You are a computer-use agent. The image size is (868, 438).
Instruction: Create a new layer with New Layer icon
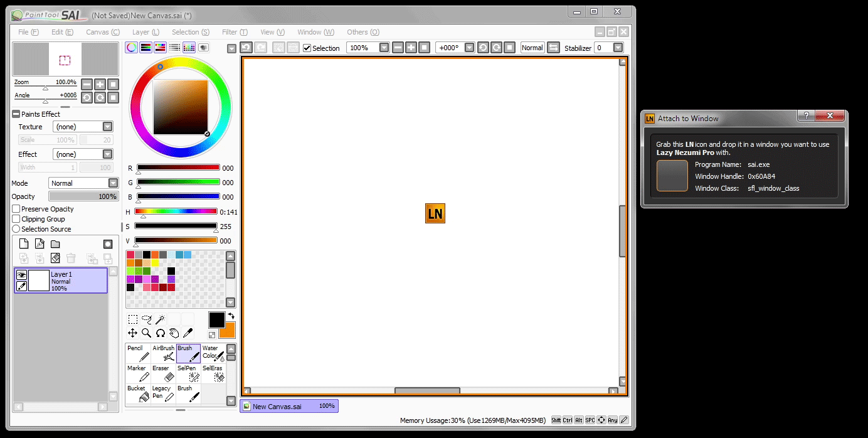[24, 244]
